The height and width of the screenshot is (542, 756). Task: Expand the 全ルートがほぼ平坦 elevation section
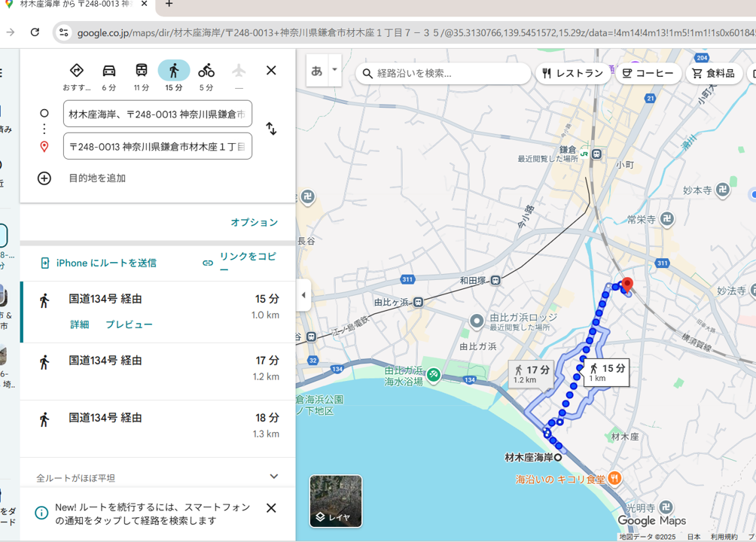pos(273,477)
